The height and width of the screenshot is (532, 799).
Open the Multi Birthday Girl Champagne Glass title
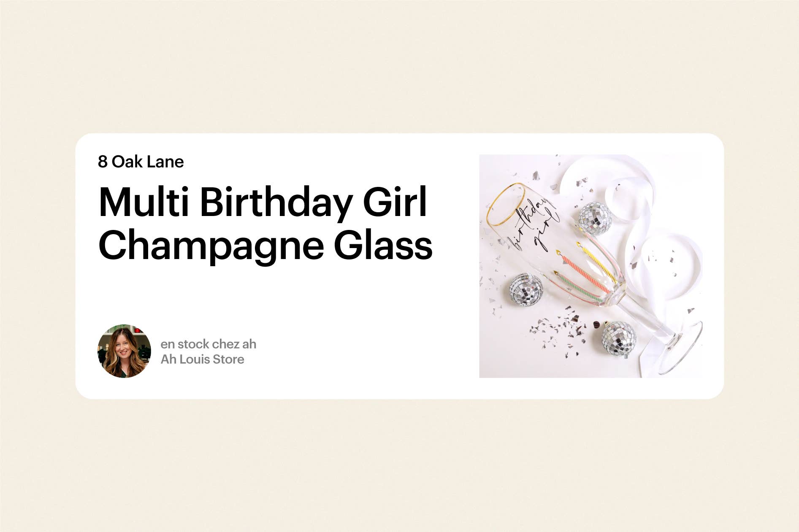tap(265, 224)
